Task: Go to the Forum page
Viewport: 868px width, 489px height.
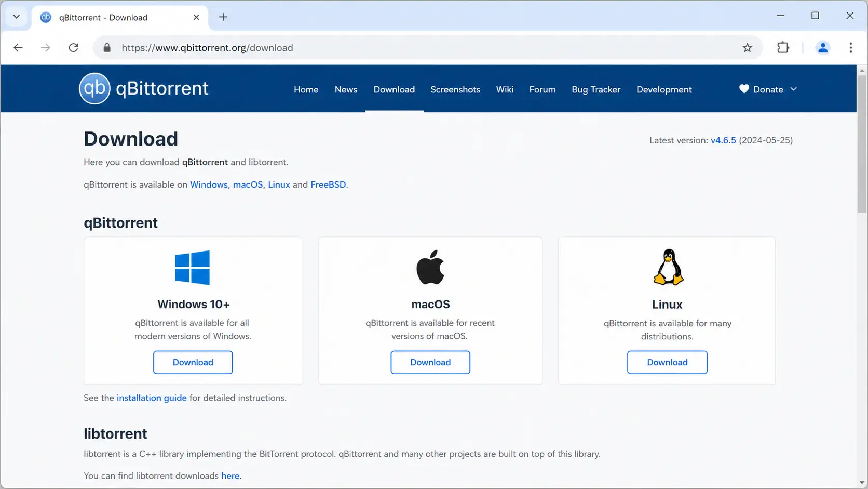Action: (542, 89)
